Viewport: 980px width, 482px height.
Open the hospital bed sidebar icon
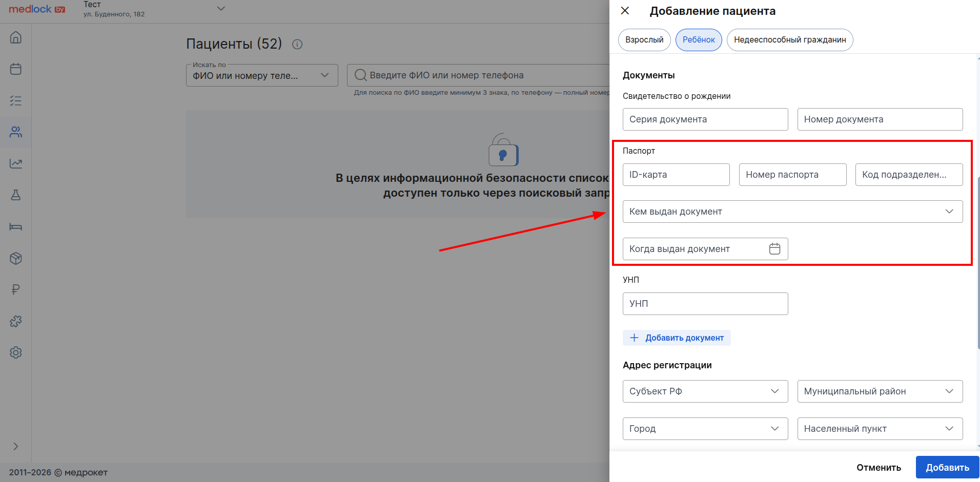[16, 227]
